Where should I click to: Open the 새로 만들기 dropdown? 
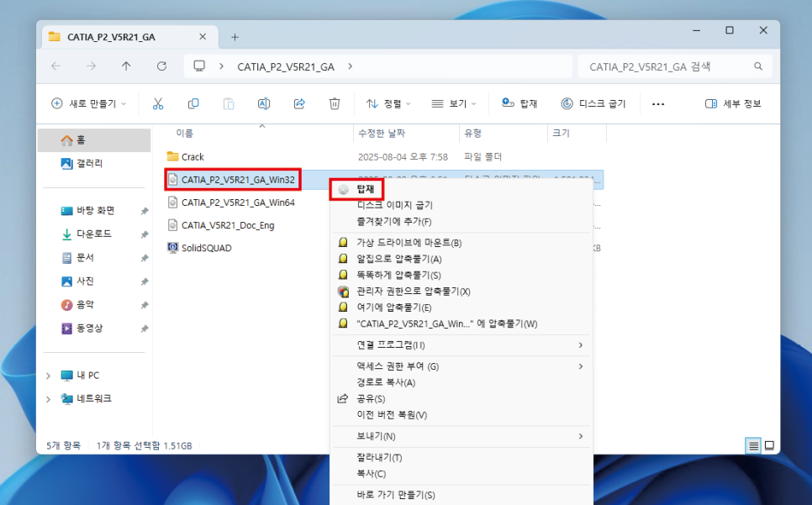click(88, 104)
